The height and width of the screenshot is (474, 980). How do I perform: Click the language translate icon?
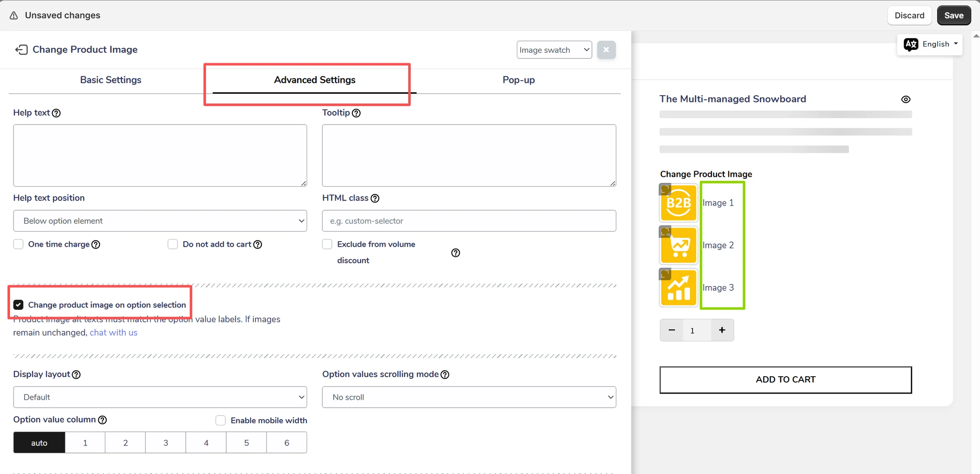[x=911, y=44]
